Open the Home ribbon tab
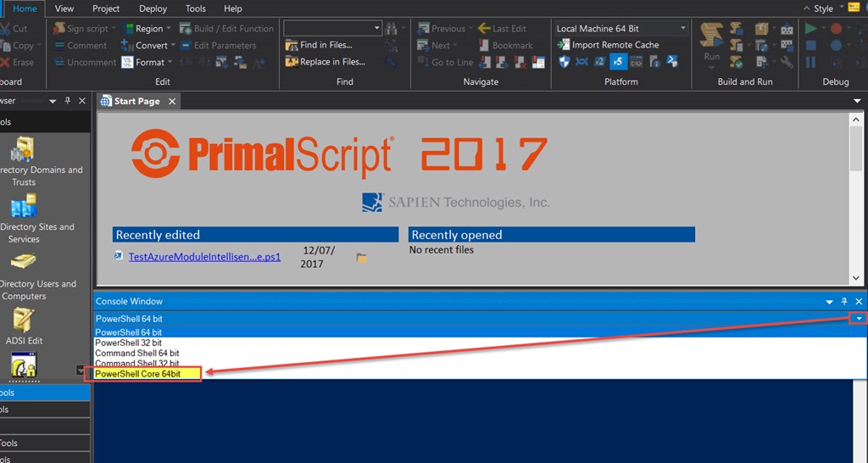The height and width of the screenshot is (463, 868). (x=25, y=8)
